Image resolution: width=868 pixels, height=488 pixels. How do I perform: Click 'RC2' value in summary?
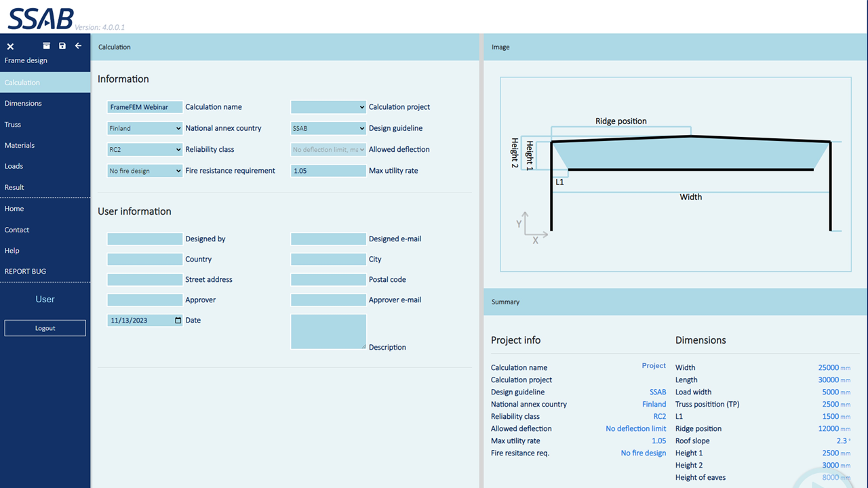(x=660, y=417)
